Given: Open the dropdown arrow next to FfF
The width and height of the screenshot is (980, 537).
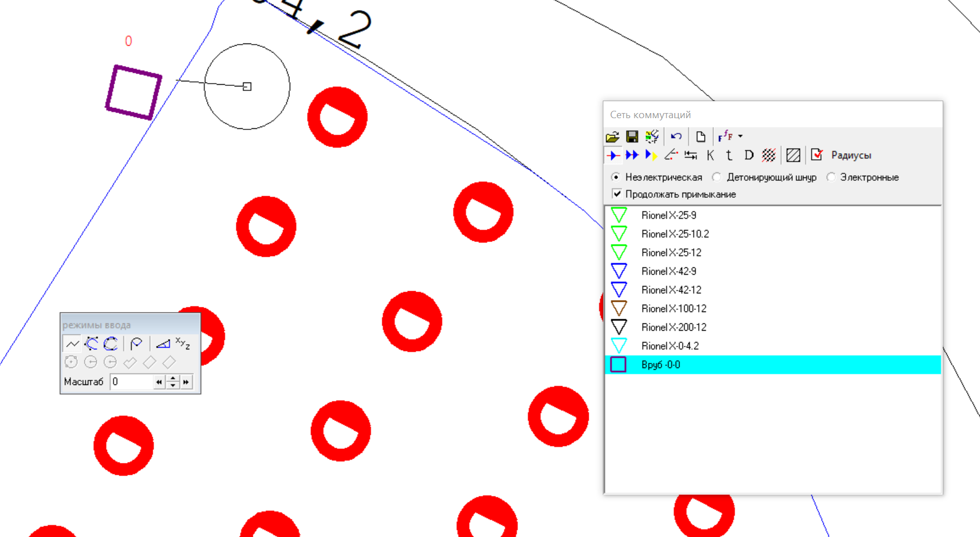Looking at the screenshot, I should click(740, 136).
